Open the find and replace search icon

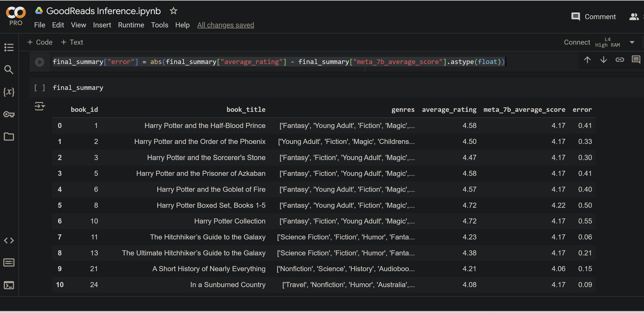coord(9,69)
